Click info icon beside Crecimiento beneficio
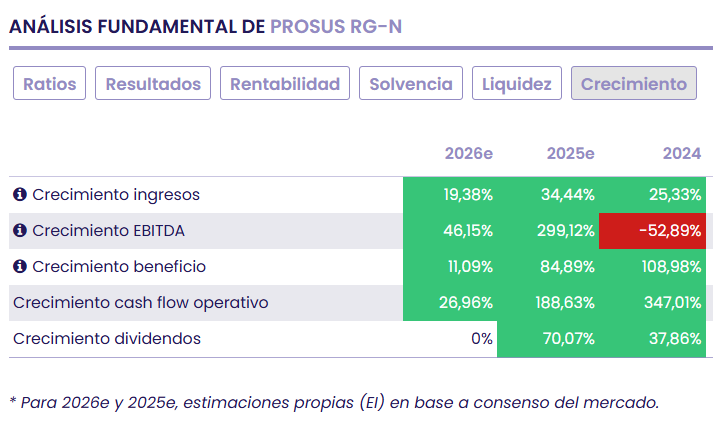 coord(20,267)
